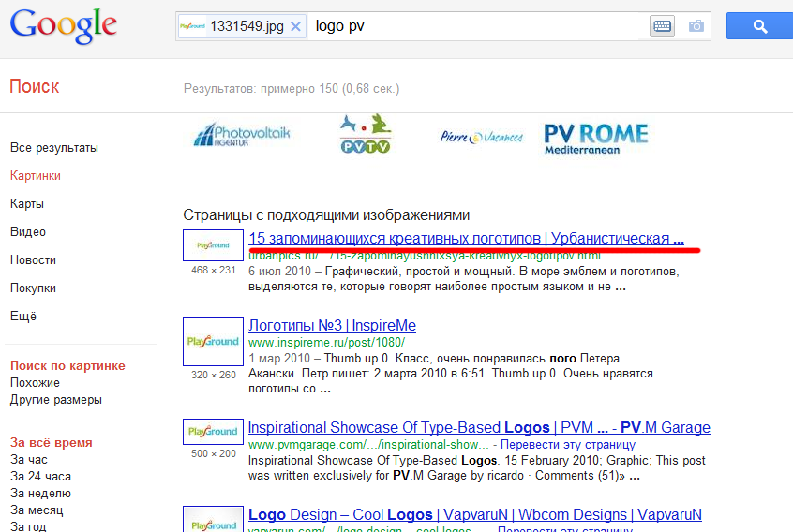The width and height of the screenshot is (793, 532).
Task: Open 'Логотипы №3 | InspireMe' result
Action: click(x=332, y=325)
